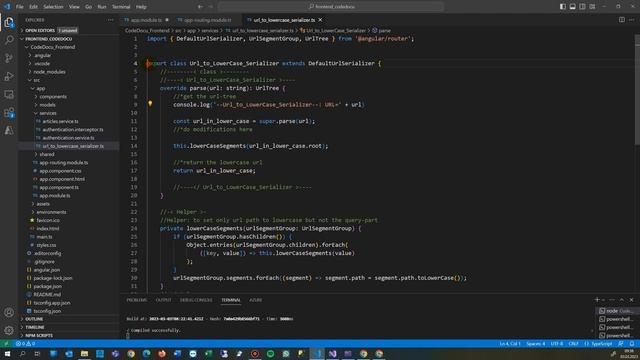The width and height of the screenshot is (640, 360).
Task: Toggle secondary sidebar layout button
Action: click(582, 7)
